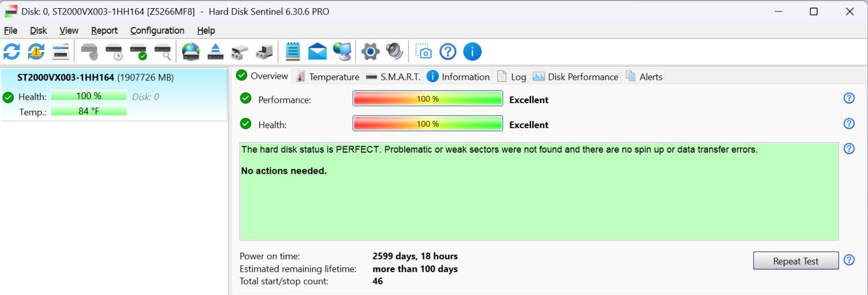Viewport: 868px width, 295px height.
Task: Click the monitor with globe icon
Action: coord(342,52)
